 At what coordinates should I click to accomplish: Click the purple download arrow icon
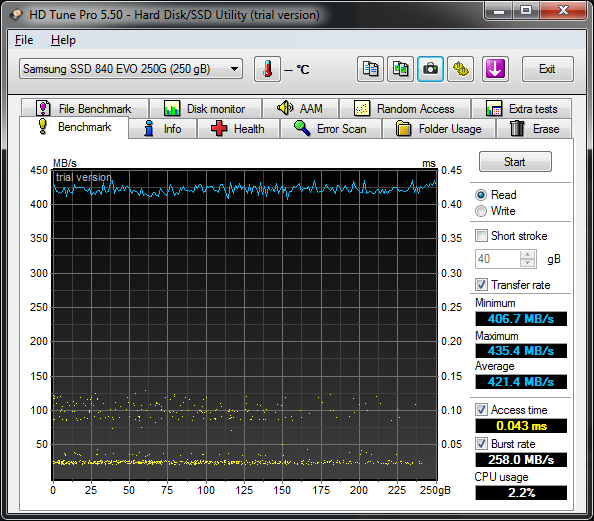click(495, 69)
